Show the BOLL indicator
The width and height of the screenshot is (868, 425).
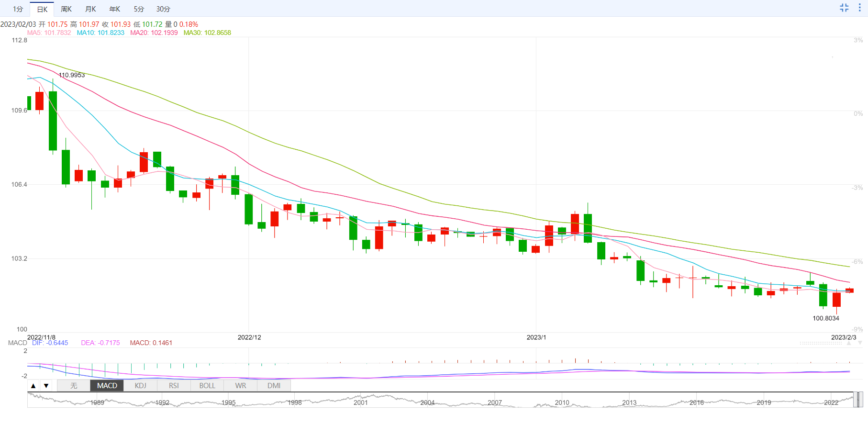click(207, 386)
